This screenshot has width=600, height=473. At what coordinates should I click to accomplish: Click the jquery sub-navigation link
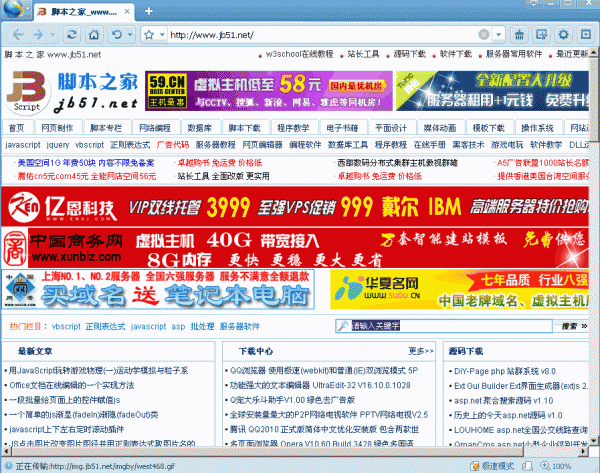pos(58,145)
